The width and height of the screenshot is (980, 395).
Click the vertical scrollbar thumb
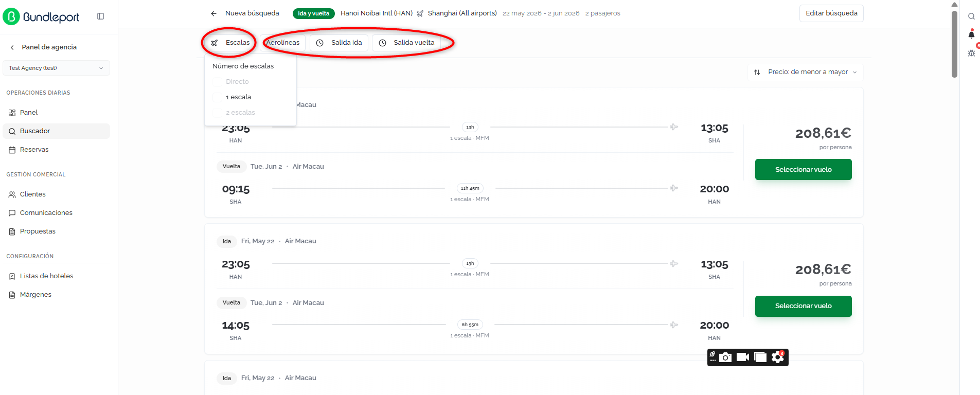(x=954, y=44)
